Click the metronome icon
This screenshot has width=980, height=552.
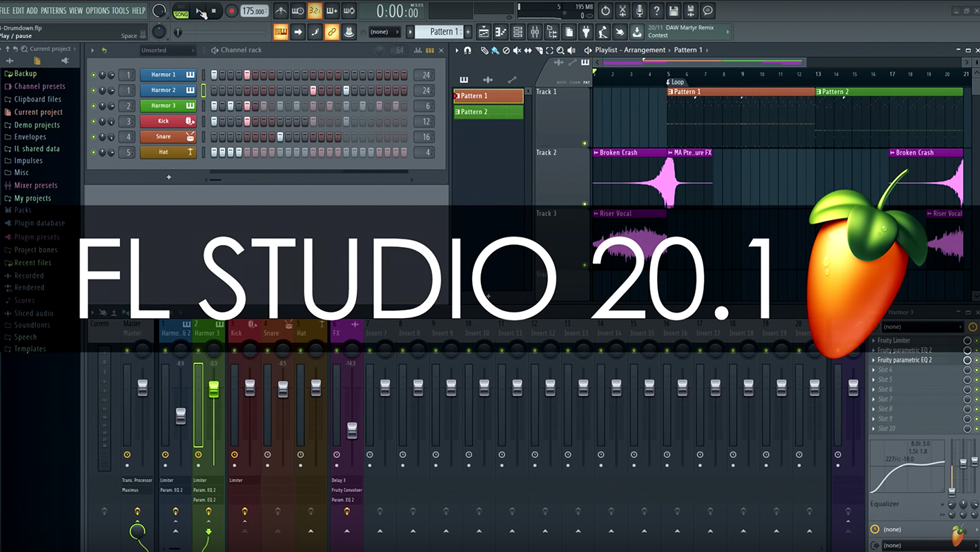281,11
